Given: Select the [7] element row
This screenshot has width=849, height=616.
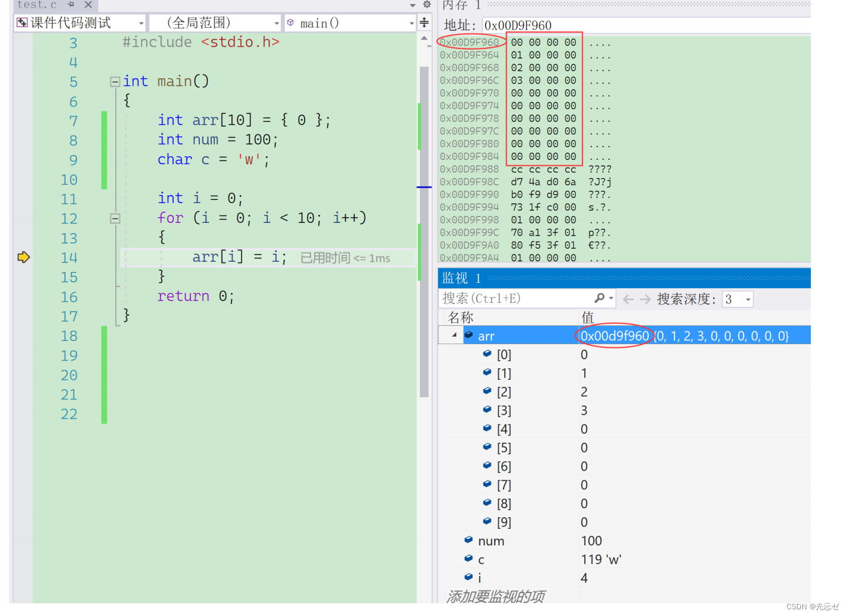Looking at the screenshot, I should point(624,485).
